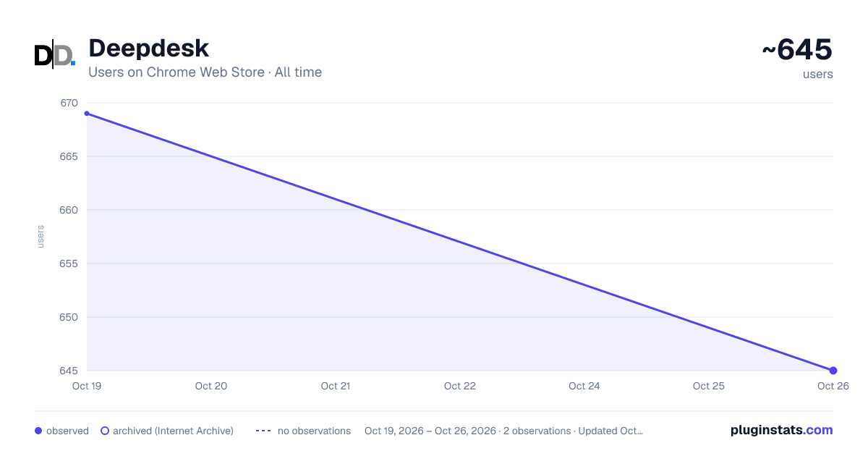Click the 'no observations' legend label

[x=314, y=431]
